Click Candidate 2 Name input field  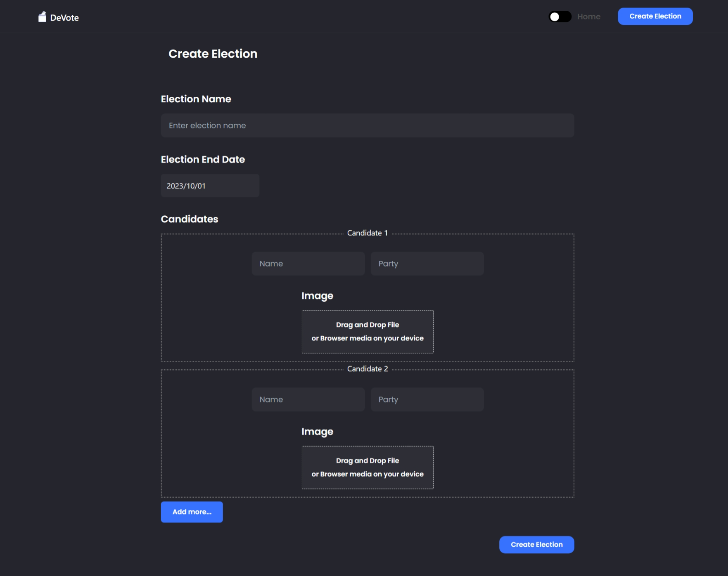308,399
